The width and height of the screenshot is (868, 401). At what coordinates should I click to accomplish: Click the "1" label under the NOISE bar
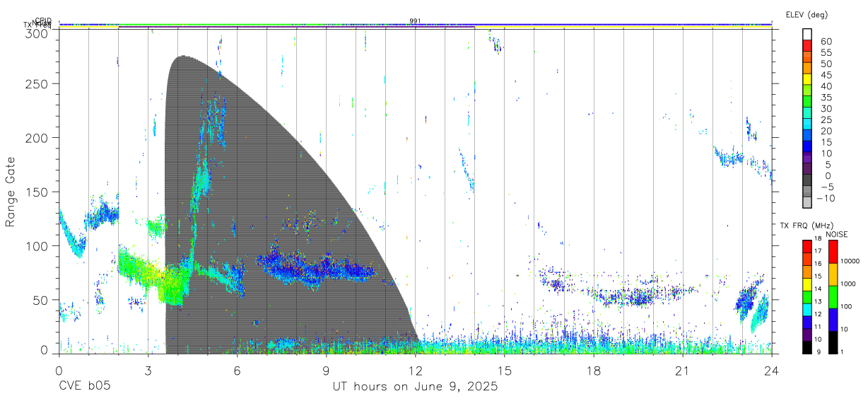pos(843,351)
